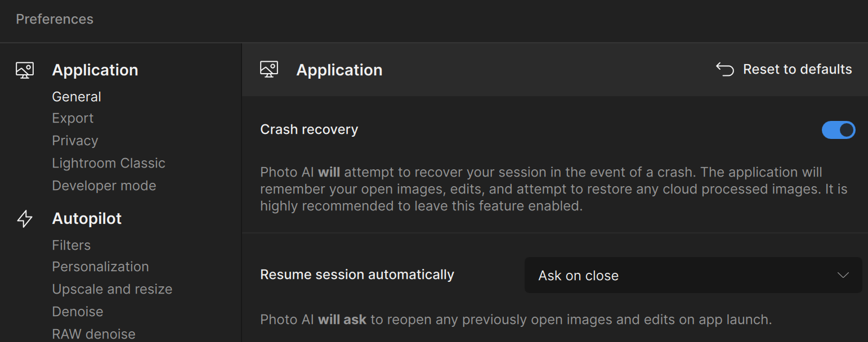Click the Preferences title heading
868x342 pixels.
54,19
